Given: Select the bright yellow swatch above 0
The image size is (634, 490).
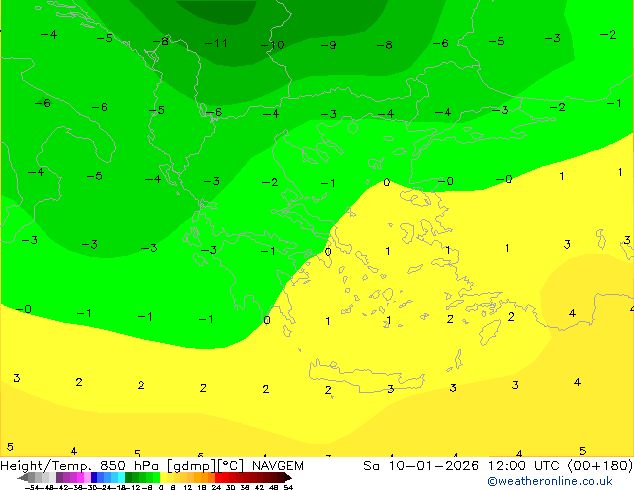Looking at the screenshot, I should 163,477.
